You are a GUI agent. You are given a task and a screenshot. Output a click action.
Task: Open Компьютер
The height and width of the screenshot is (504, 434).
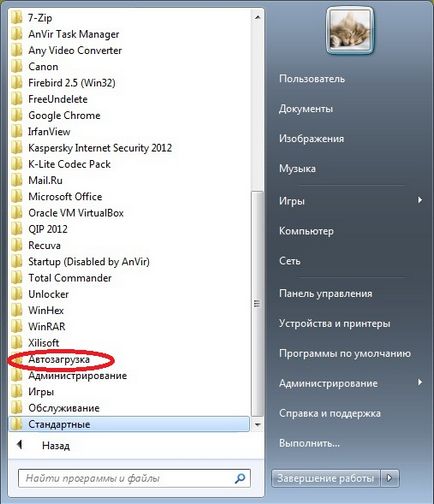[306, 231]
